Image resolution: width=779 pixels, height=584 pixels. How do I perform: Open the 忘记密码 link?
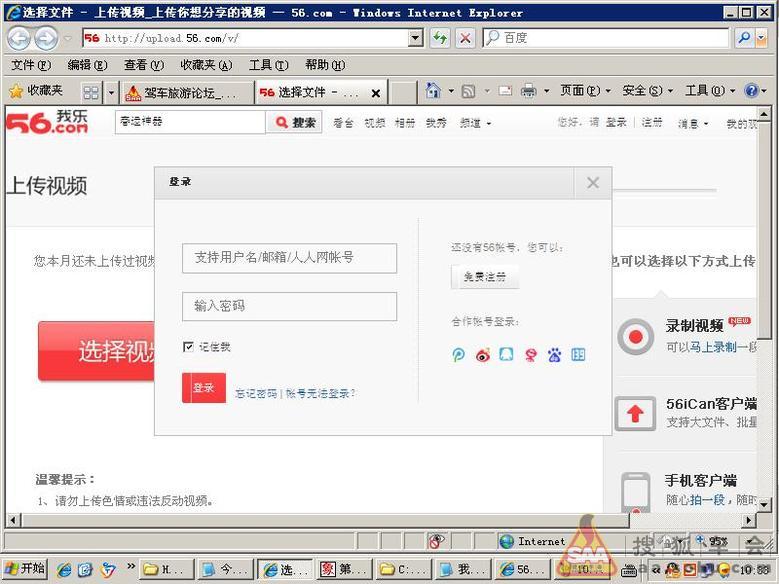click(x=256, y=394)
